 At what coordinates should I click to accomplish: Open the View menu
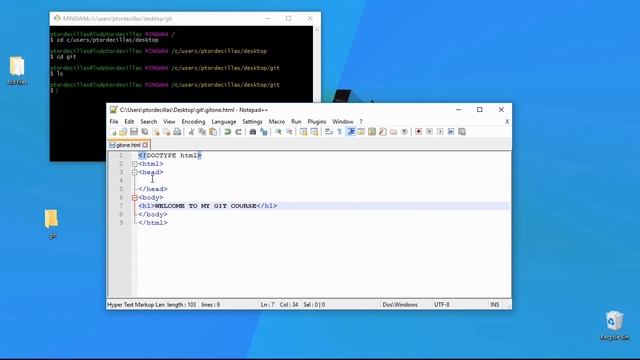[x=169, y=122]
